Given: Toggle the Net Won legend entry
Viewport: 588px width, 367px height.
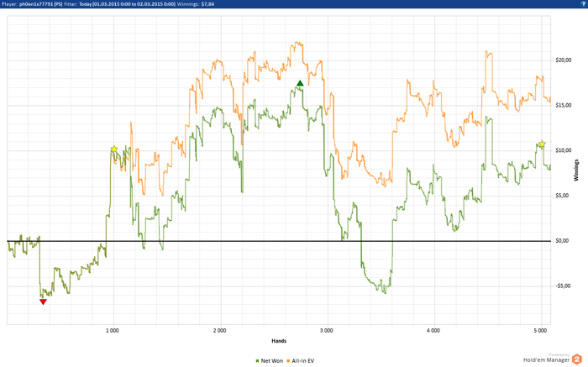Looking at the screenshot, I should click(x=270, y=361).
